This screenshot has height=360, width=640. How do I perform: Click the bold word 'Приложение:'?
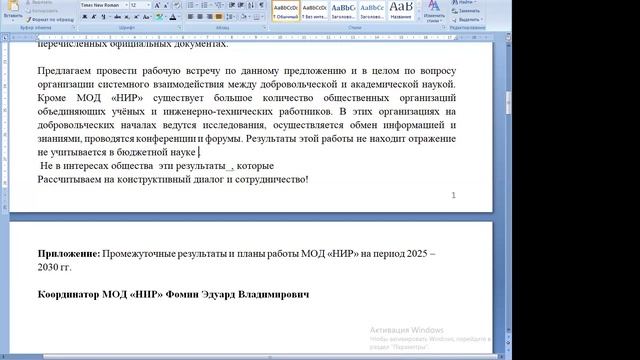pyautogui.click(x=69, y=253)
